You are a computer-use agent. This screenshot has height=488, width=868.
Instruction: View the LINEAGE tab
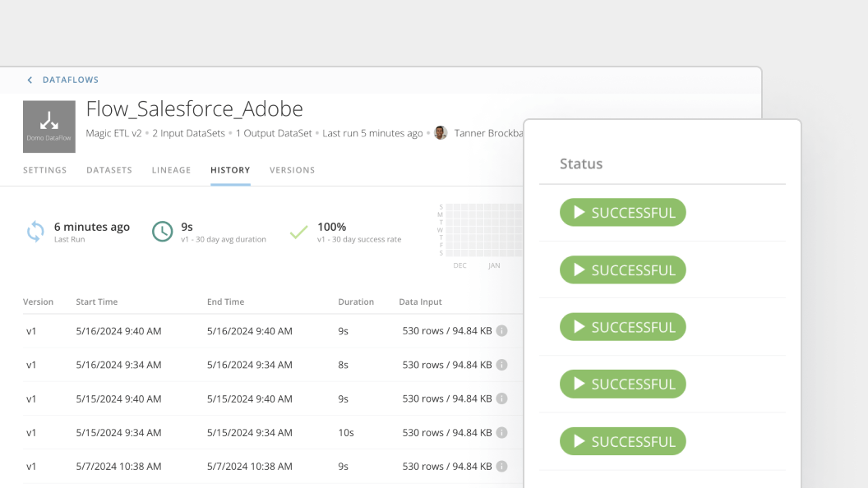point(171,170)
